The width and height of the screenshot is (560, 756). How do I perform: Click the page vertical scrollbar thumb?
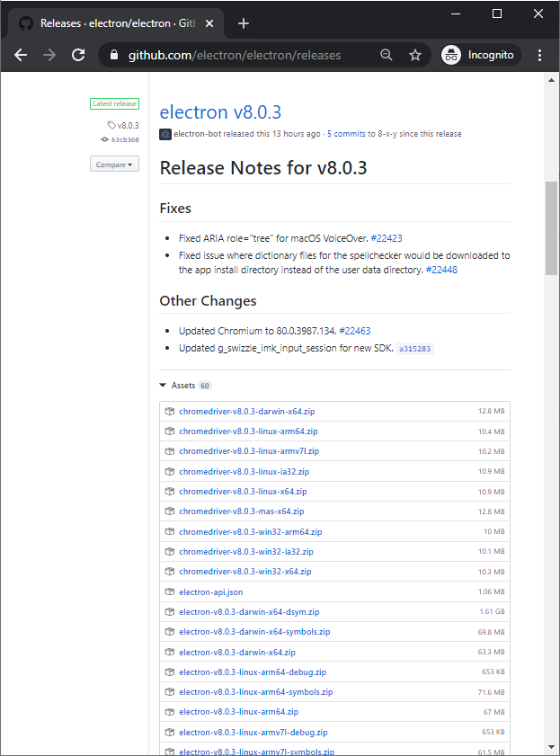[551, 228]
